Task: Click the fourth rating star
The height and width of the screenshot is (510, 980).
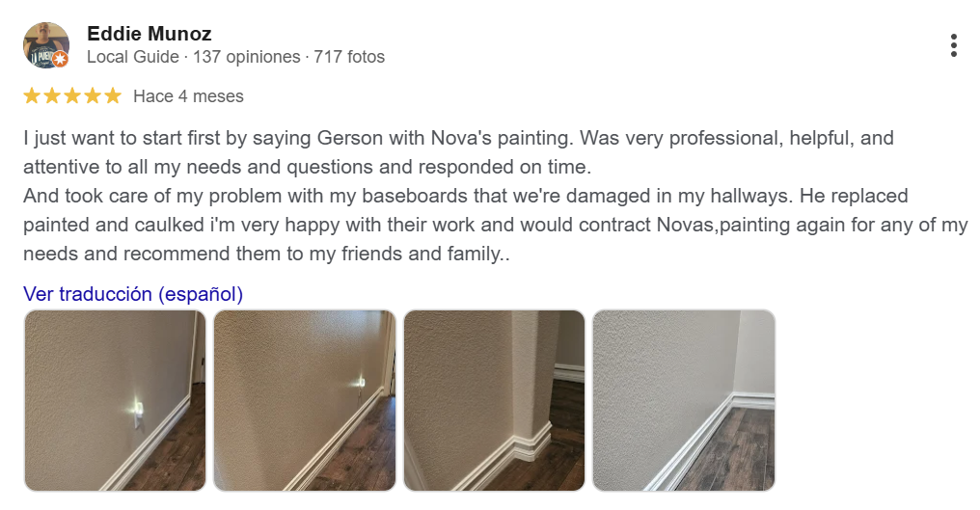Action: (93, 95)
